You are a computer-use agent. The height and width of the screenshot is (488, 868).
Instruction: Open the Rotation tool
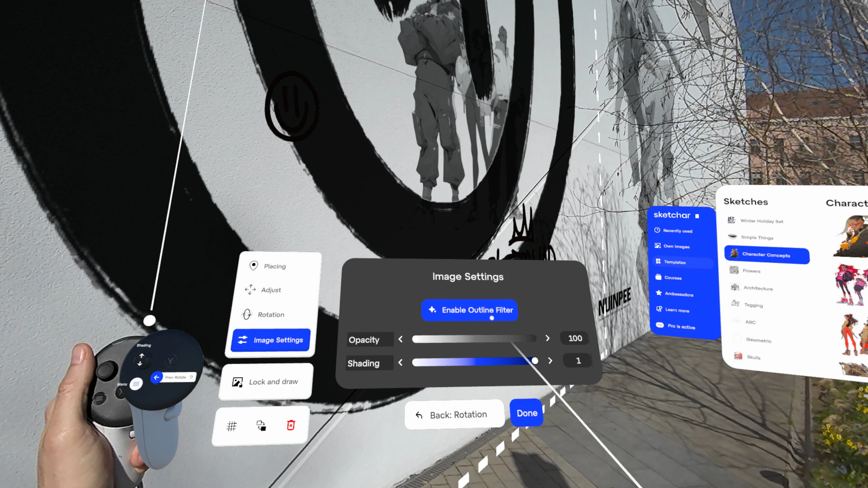(270, 314)
